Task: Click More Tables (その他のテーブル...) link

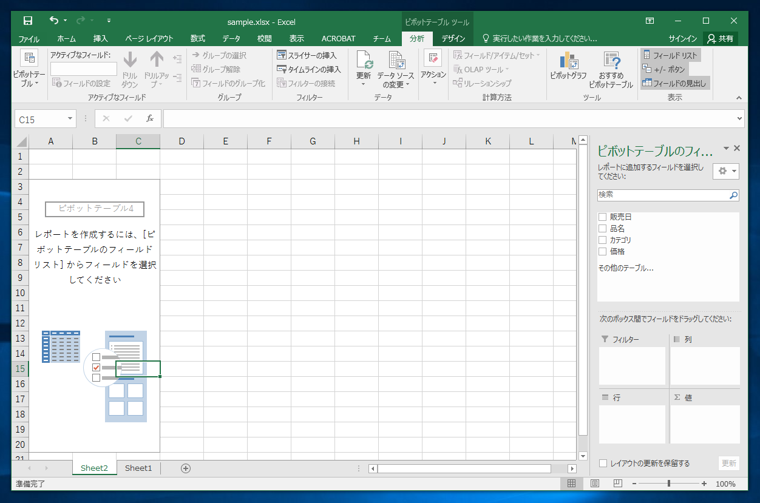Action: click(x=626, y=268)
